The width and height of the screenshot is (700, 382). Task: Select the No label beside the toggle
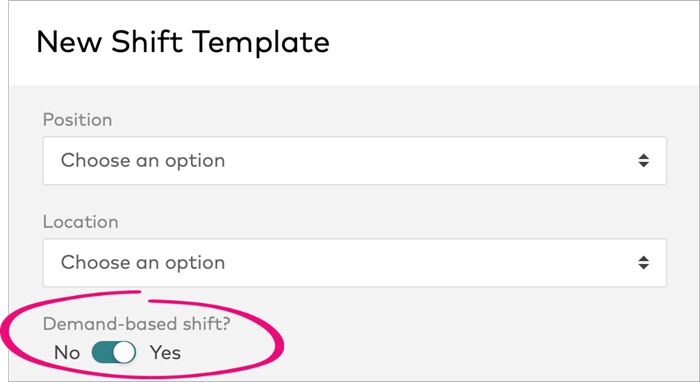[x=67, y=353]
